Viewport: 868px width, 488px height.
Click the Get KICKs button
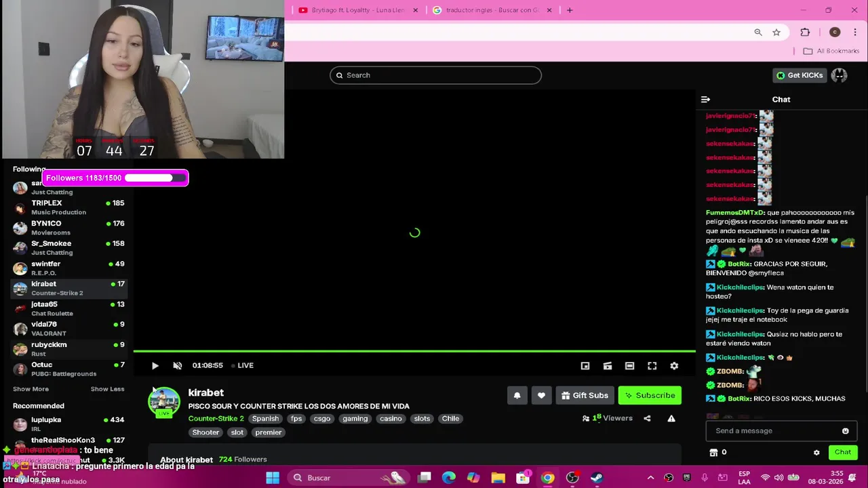click(800, 75)
